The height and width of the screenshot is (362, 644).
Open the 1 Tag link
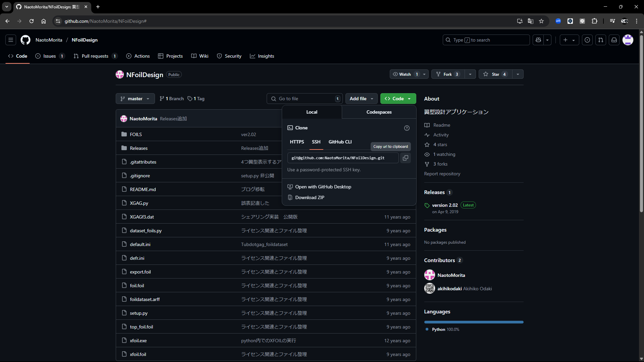pyautogui.click(x=196, y=99)
